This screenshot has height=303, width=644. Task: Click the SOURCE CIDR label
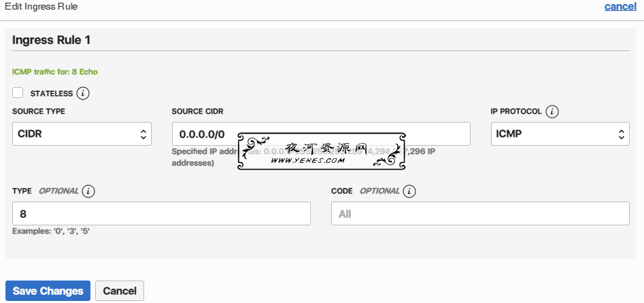click(x=197, y=111)
